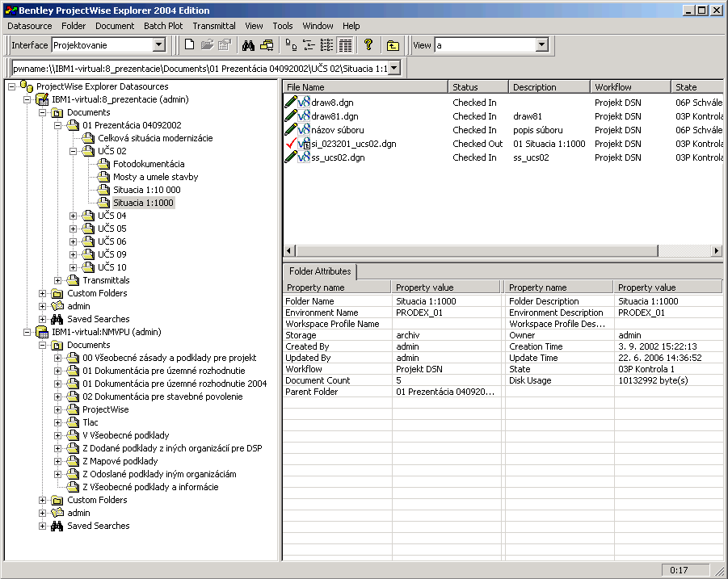Select the Fotodokumentácia folder in tree
Image resolution: width=728 pixels, height=579 pixels.
[x=148, y=164]
